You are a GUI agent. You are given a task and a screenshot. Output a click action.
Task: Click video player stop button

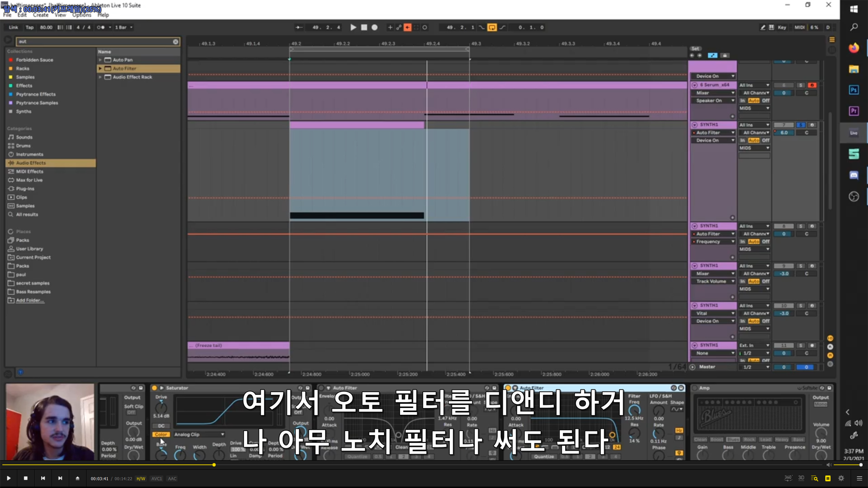coord(26,478)
